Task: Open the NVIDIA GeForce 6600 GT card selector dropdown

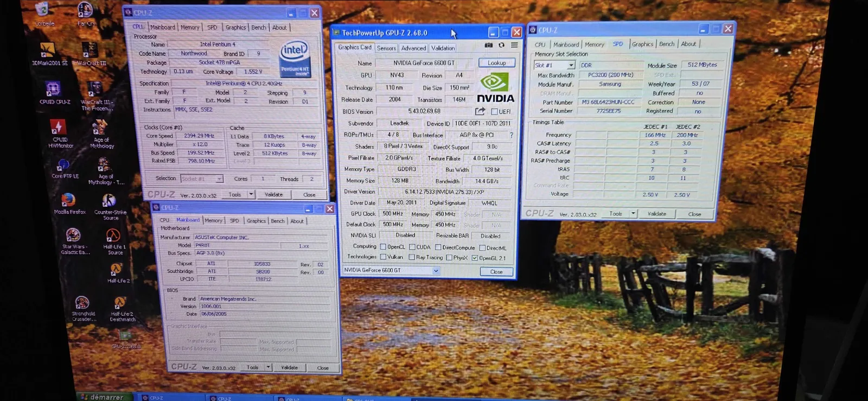Action: click(436, 271)
